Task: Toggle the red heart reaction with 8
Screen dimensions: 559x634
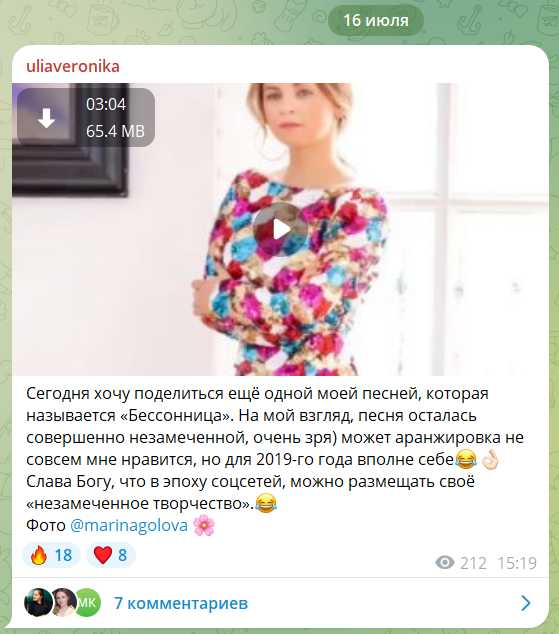Action: tap(111, 555)
